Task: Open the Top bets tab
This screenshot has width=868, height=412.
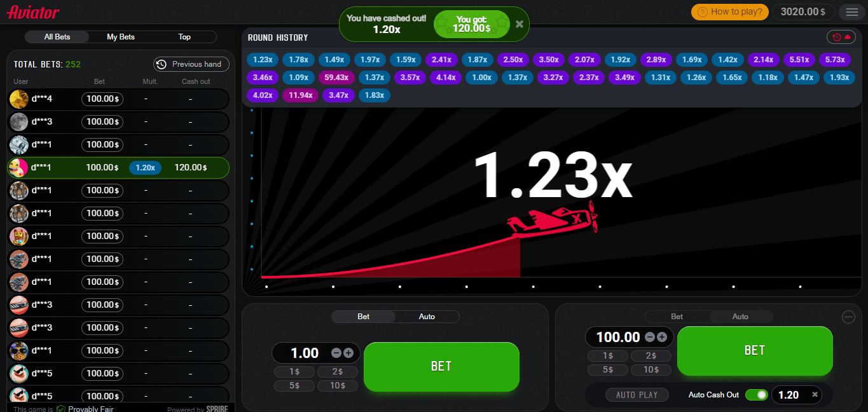Action: (x=184, y=37)
